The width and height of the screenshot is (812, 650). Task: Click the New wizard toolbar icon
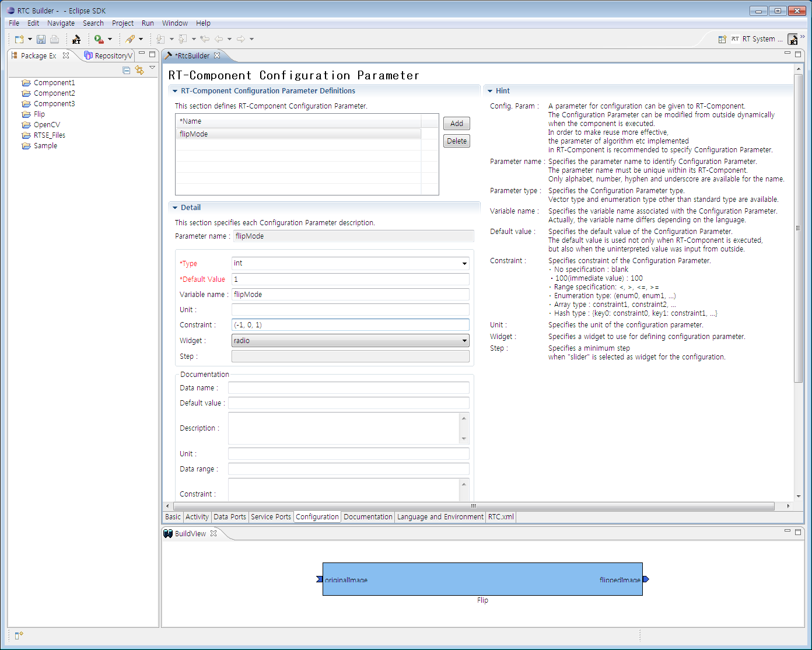[19, 39]
